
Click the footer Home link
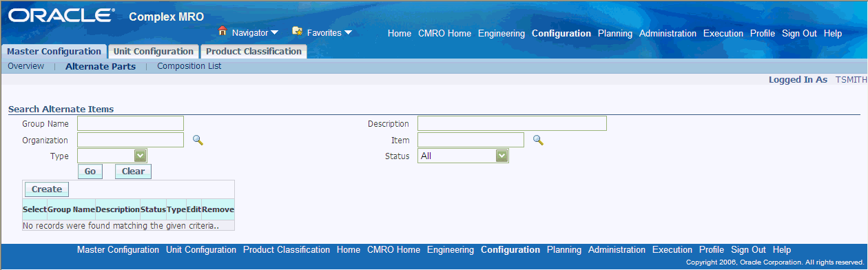pos(349,250)
